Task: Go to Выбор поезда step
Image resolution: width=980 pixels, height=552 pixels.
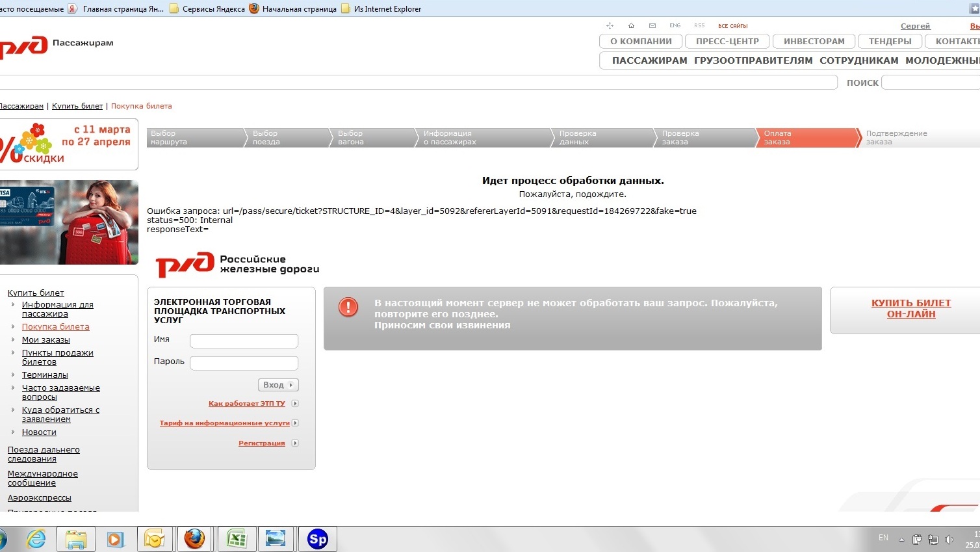Action: point(286,138)
